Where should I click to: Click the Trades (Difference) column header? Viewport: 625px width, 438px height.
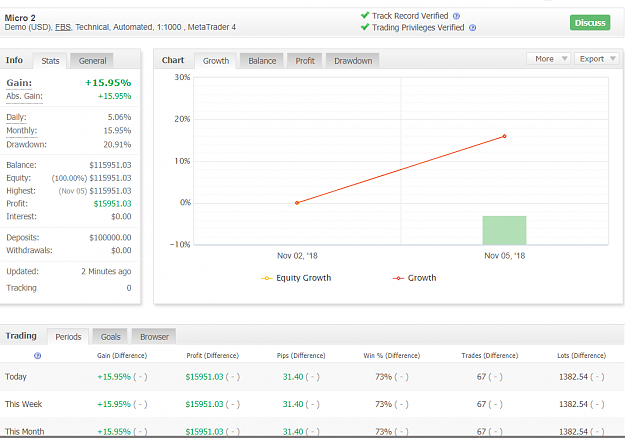(x=489, y=356)
